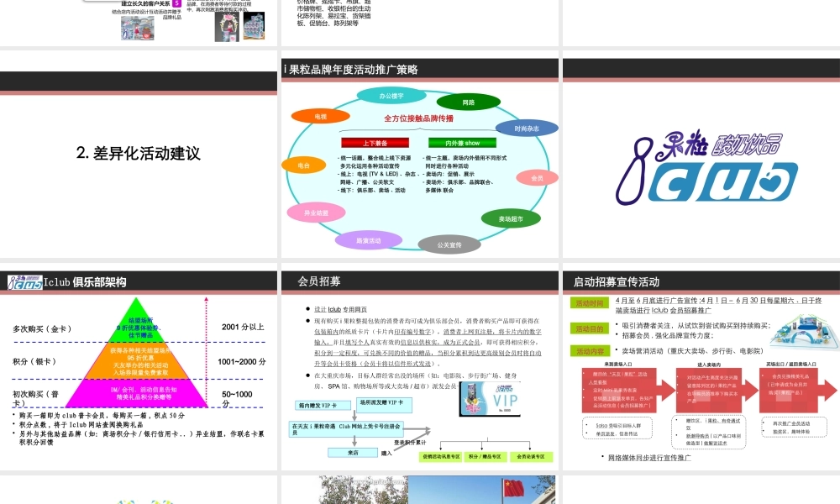The image size is (840, 504).
Task: Click the Iclub logo in 俱乐部架构 title
Action: click(x=25, y=282)
